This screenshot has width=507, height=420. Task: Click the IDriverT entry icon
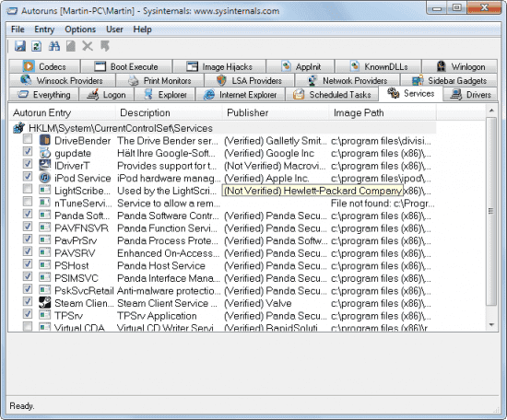coord(45,165)
